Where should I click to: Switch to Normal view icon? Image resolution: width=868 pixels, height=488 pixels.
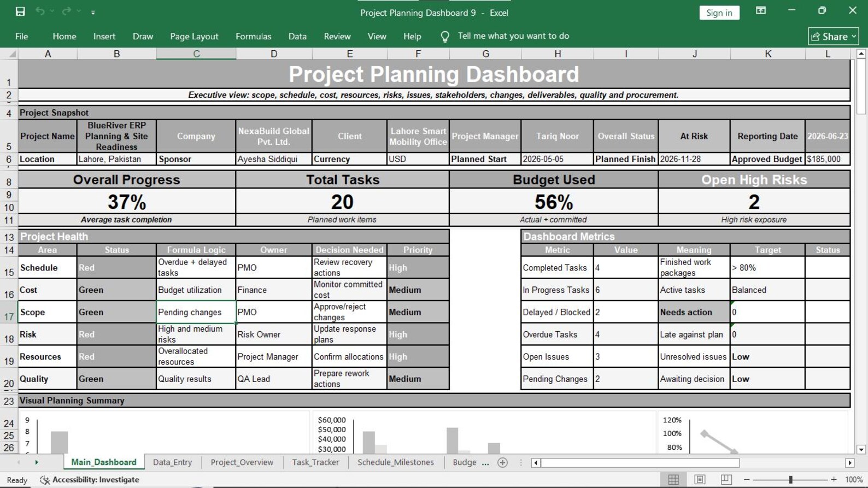(673, 480)
